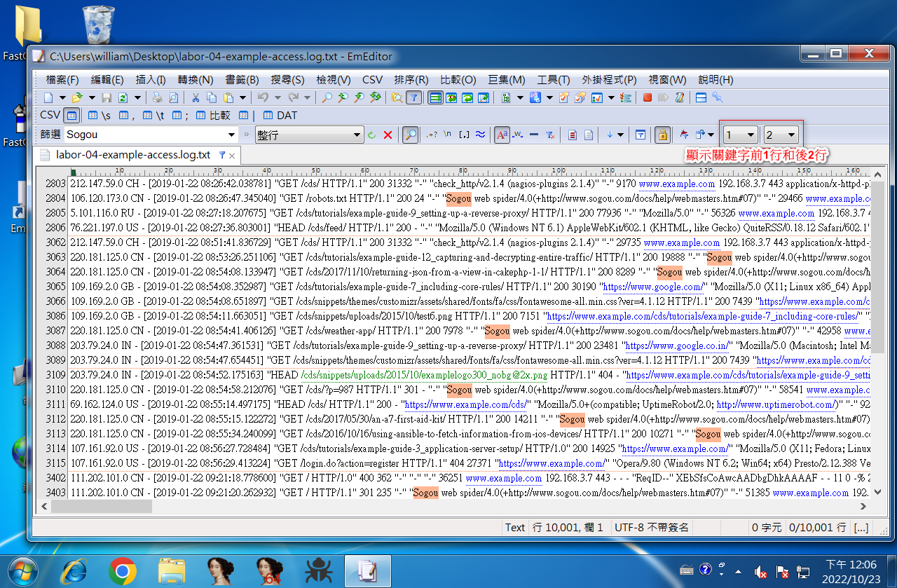The image size is (897, 588).
Task: Click the clear filter funnel-X icon
Action: click(550, 135)
